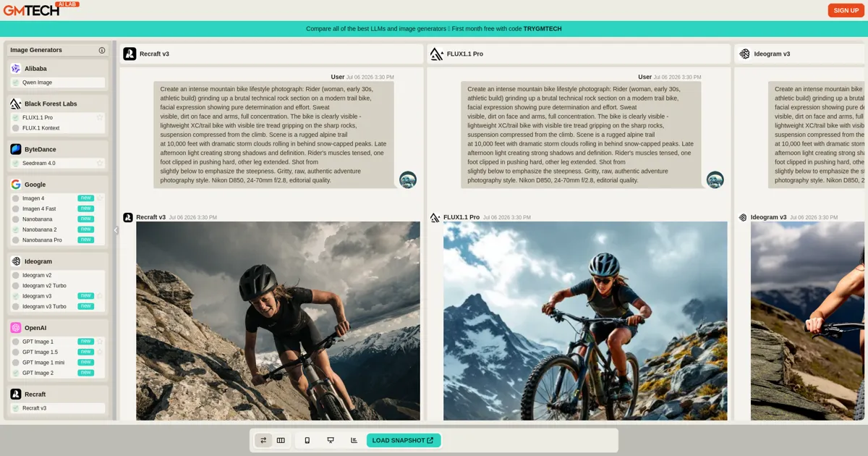
Task: Click the prompt text in FLUX1.1 Pro column
Action: (x=581, y=134)
